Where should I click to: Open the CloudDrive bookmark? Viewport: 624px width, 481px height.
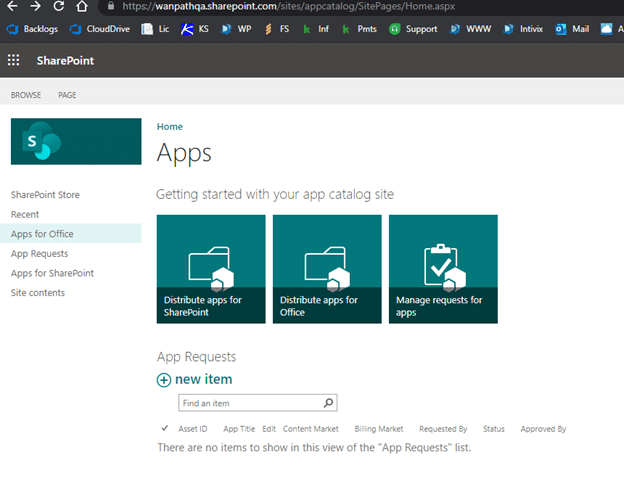coord(99,29)
